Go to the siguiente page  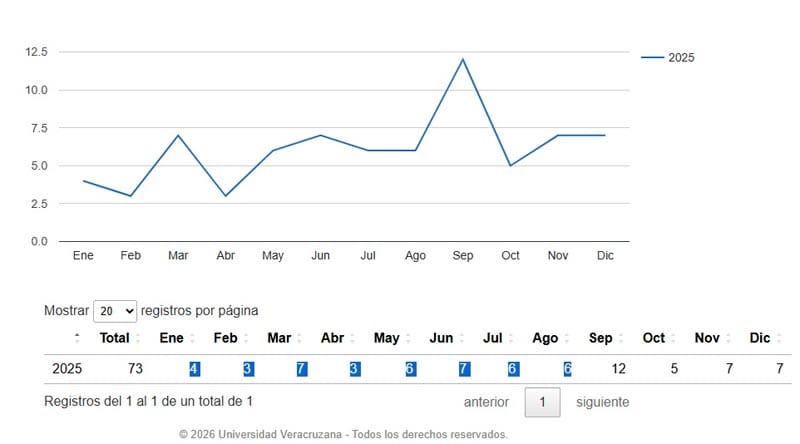603,402
